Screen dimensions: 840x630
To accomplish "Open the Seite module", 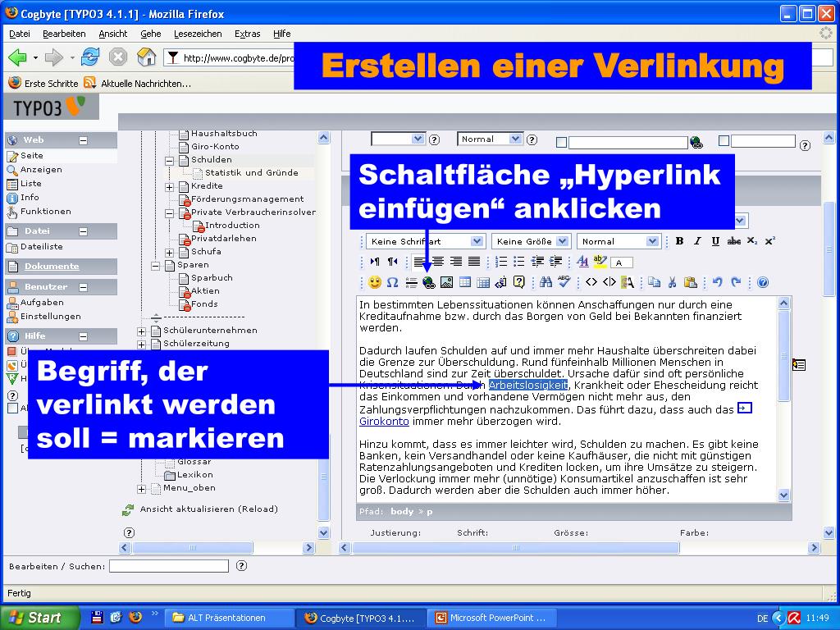I will pyautogui.click(x=32, y=155).
